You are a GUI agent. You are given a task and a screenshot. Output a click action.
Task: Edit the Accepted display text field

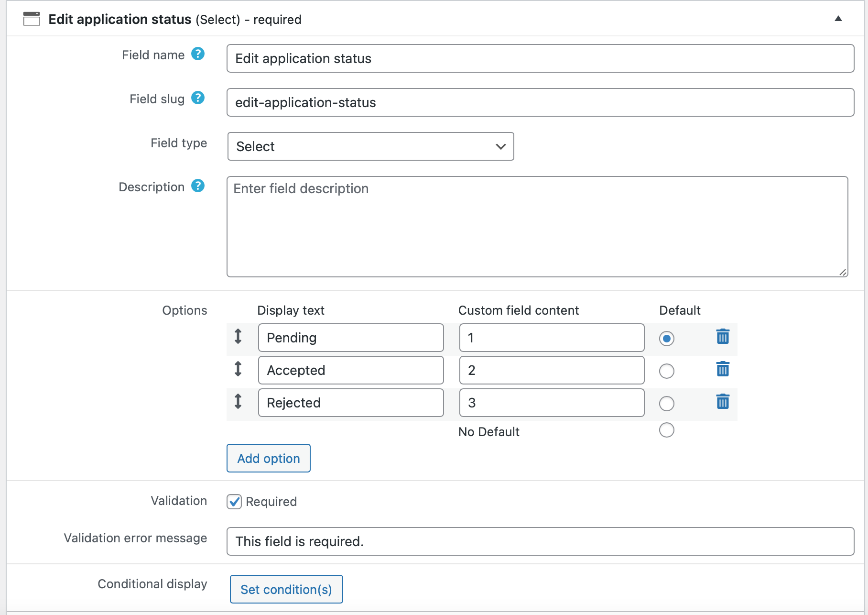[351, 370]
